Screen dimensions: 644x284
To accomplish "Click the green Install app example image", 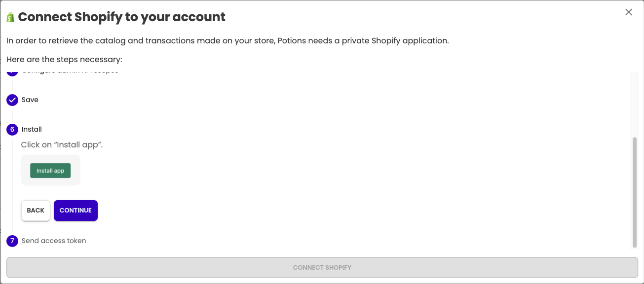I will (x=51, y=171).
